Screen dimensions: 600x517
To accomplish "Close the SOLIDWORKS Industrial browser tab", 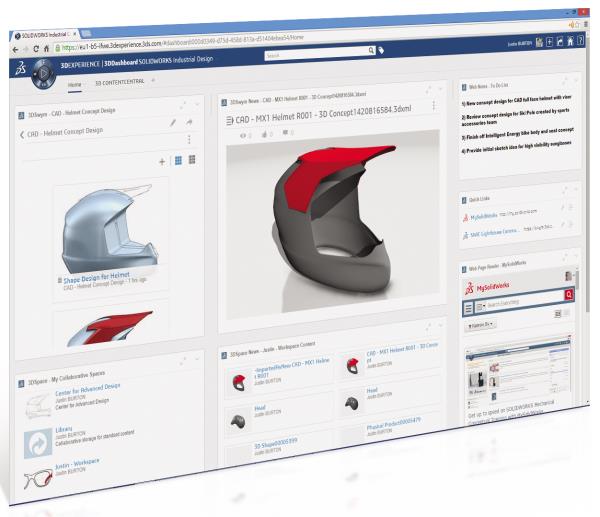I will tap(75, 34).
